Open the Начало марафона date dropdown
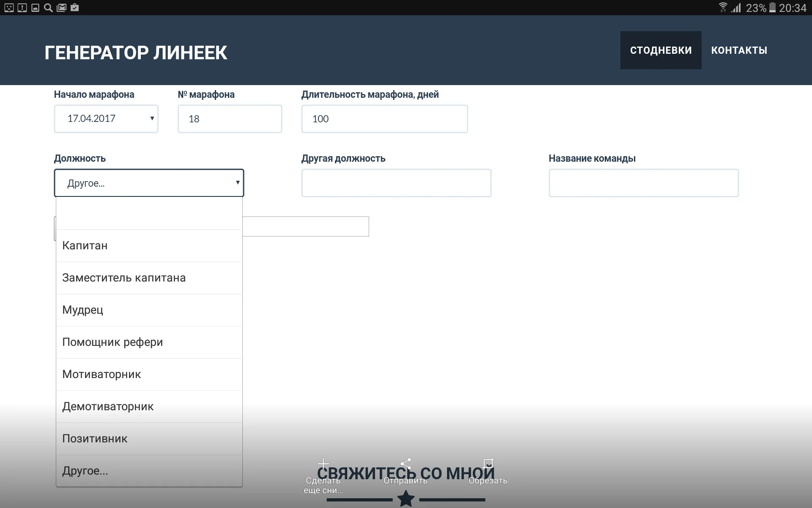The height and width of the screenshot is (508, 812). click(x=106, y=119)
